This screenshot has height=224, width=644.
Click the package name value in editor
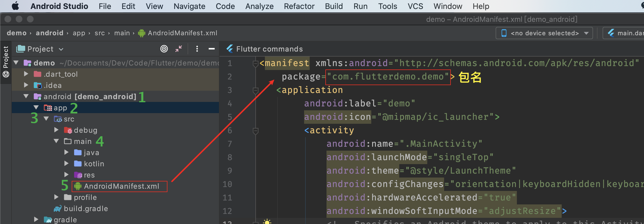tap(388, 77)
